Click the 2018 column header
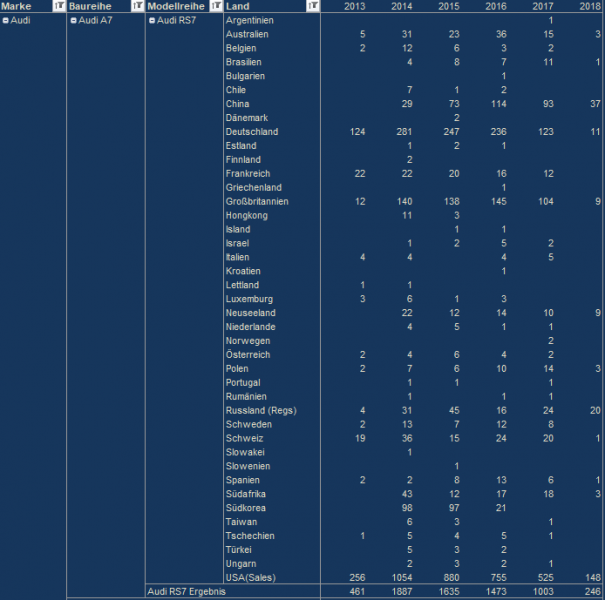This screenshot has width=605, height=600. point(590,6)
